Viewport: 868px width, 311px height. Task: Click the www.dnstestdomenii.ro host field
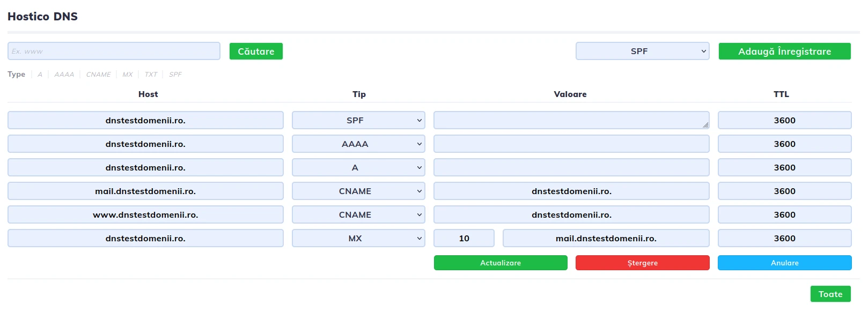point(145,215)
